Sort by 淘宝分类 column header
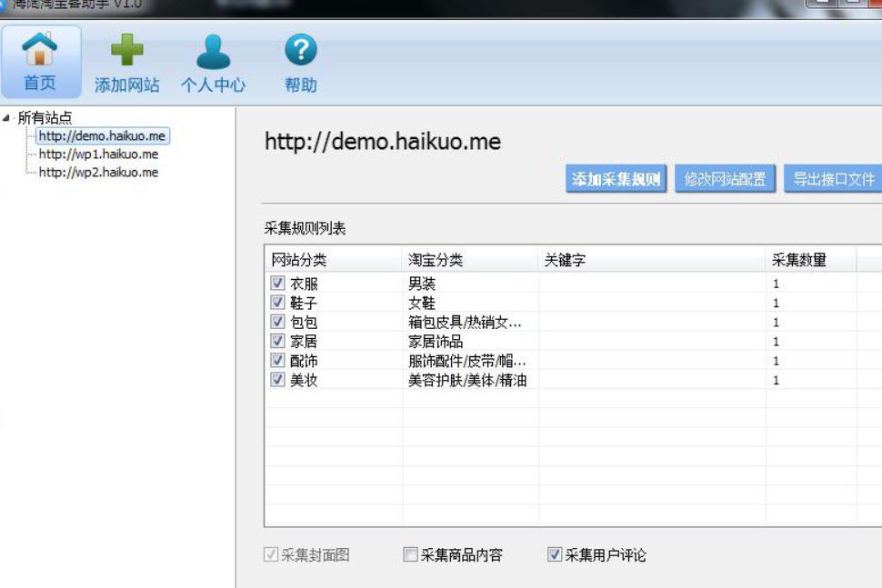882x588 pixels. [470, 260]
